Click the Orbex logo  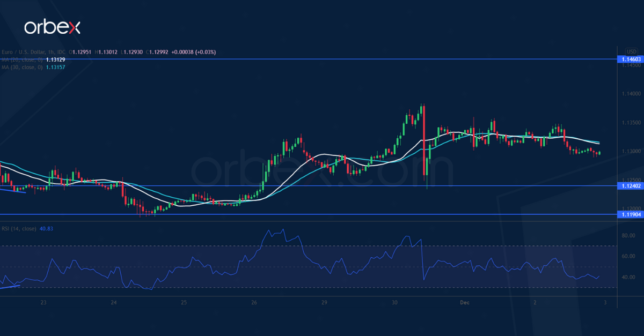point(54,24)
